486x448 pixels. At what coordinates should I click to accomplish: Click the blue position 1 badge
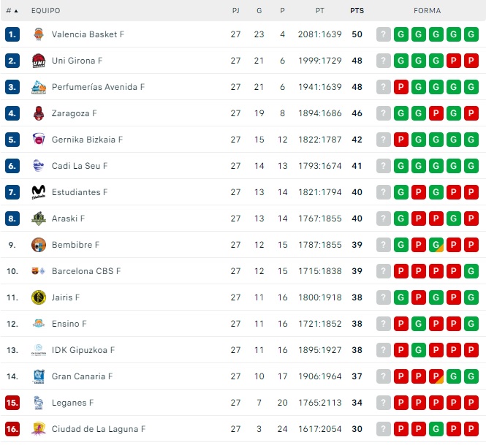pyautogui.click(x=12, y=34)
